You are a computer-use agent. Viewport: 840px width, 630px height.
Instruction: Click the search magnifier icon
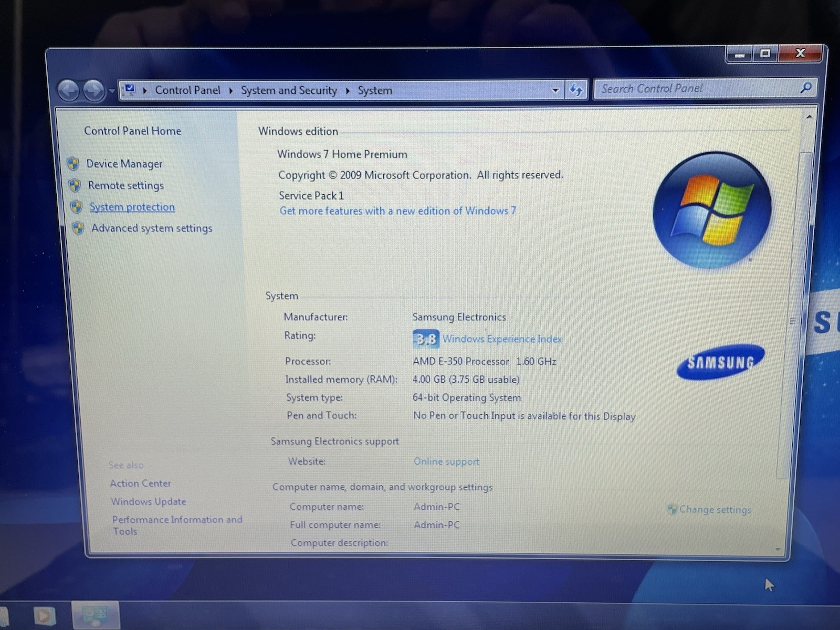click(806, 88)
